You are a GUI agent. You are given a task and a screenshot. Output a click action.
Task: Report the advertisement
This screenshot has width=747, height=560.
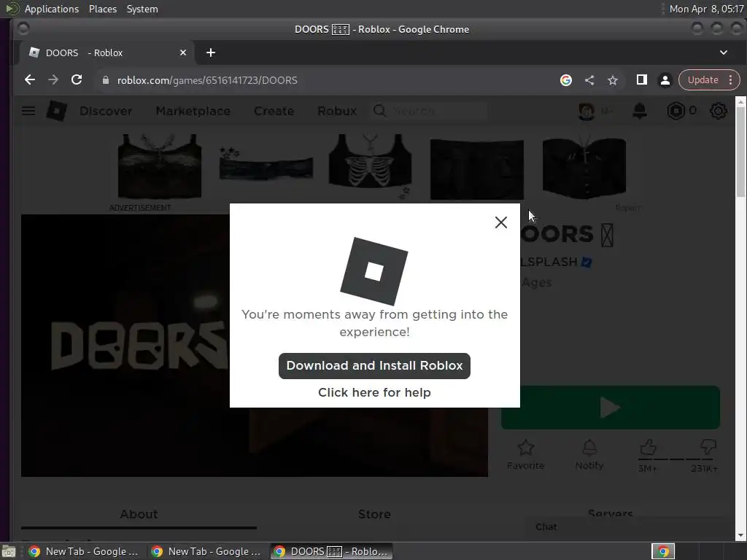coord(628,208)
